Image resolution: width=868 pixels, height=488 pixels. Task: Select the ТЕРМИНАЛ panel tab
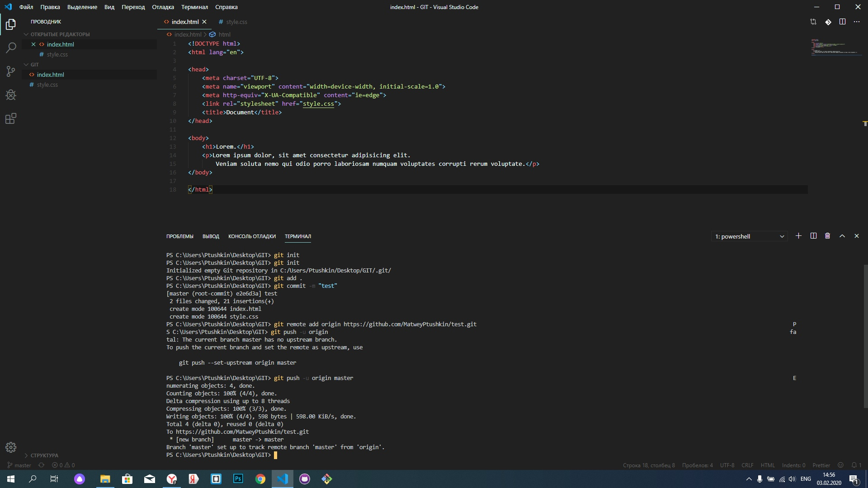pos(298,236)
